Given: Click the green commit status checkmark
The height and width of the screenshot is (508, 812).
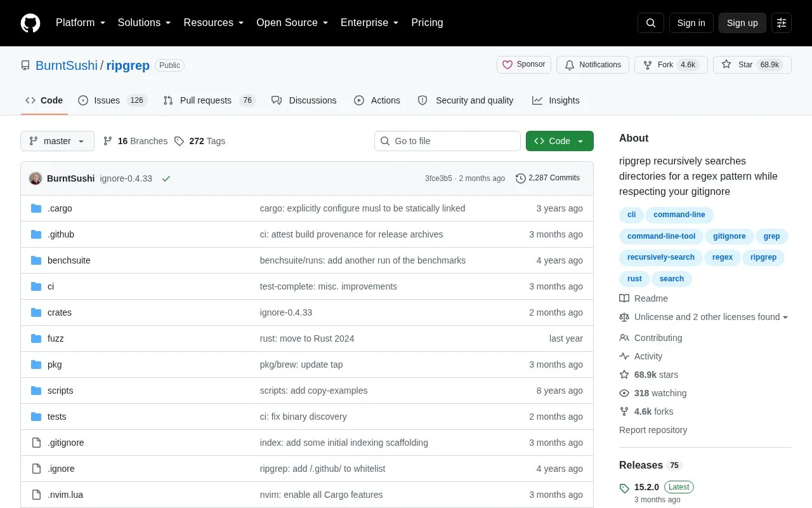Looking at the screenshot, I should click(x=166, y=178).
